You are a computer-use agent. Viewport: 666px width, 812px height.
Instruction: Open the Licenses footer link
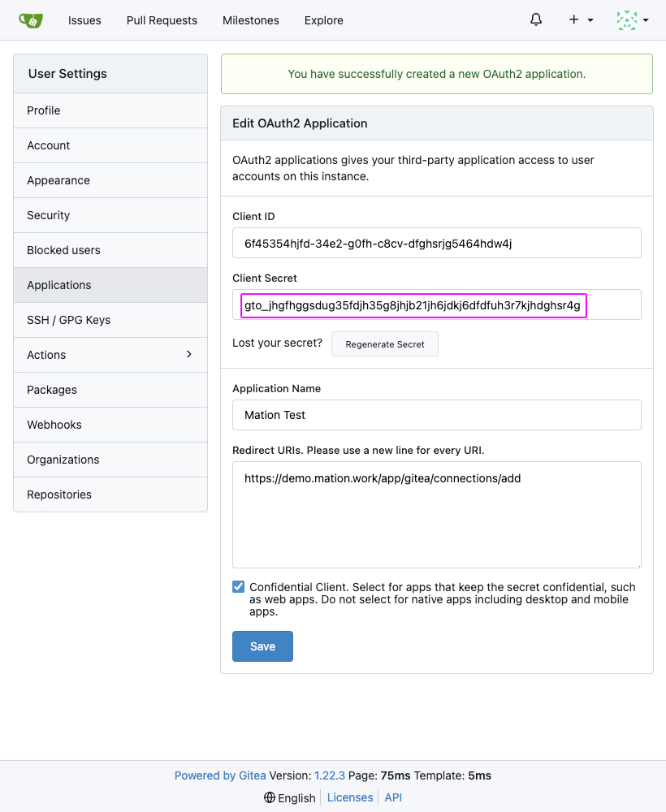coord(350,797)
